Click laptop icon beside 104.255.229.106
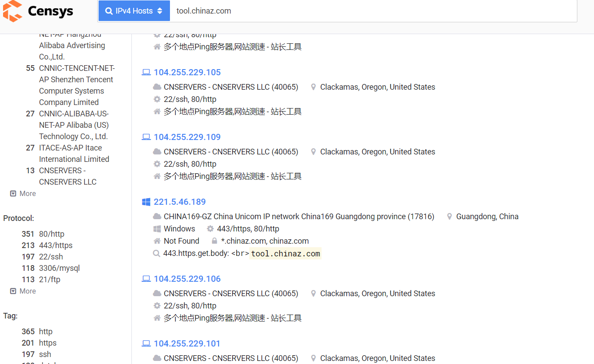594x364 pixels. coord(146,279)
